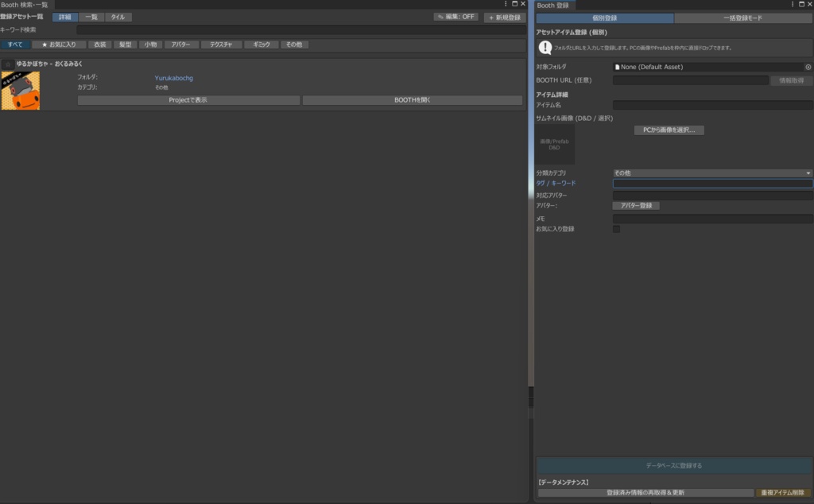Focus the BOOTH URL (任意) field

(691, 80)
